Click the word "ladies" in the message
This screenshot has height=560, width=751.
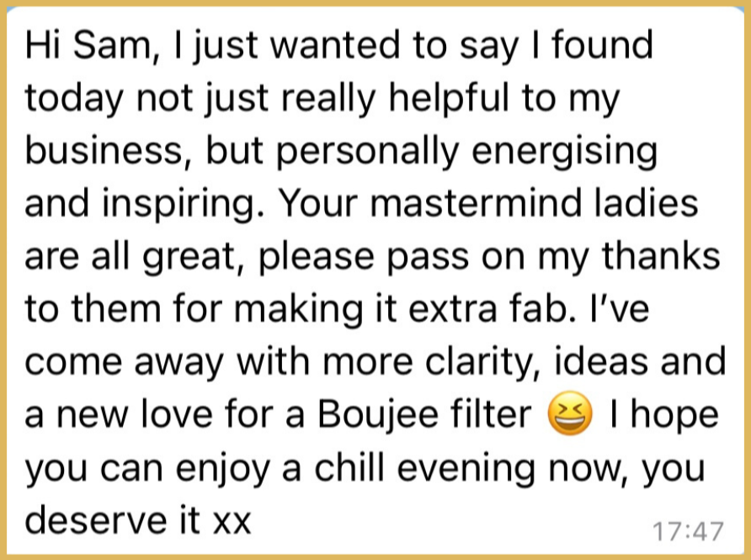646,203
